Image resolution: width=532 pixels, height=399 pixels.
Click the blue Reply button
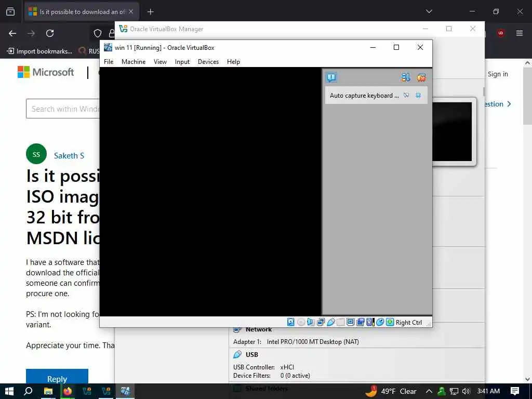[57, 377]
